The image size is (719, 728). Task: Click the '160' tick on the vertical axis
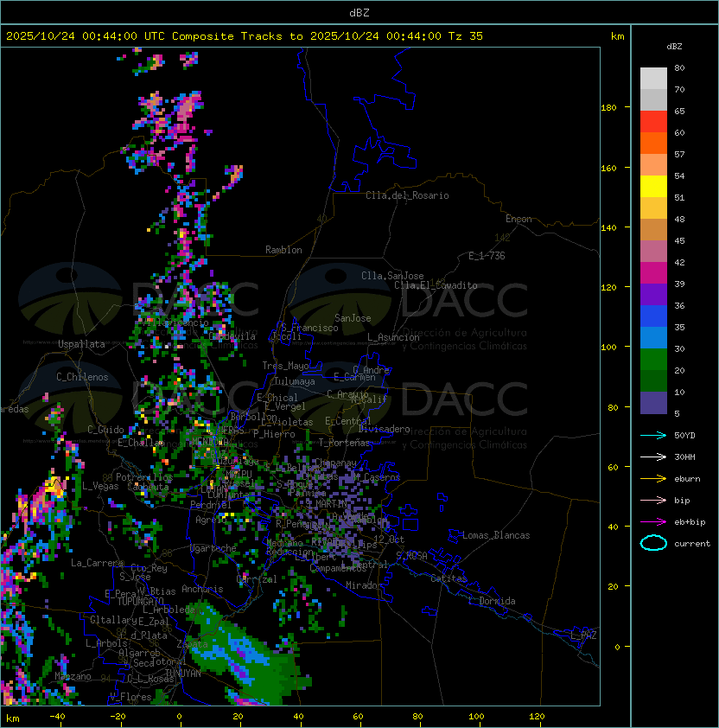(608, 168)
